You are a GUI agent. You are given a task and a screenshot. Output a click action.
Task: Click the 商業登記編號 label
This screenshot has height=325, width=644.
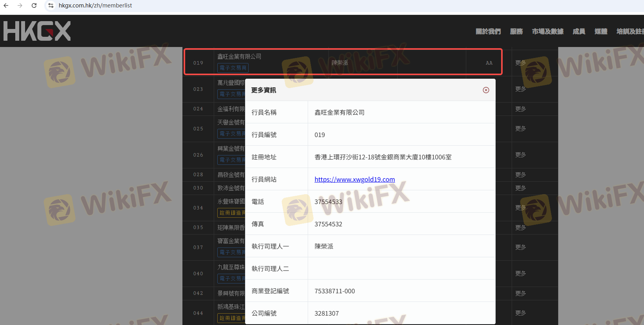pyautogui.click(x=270, y=291)
